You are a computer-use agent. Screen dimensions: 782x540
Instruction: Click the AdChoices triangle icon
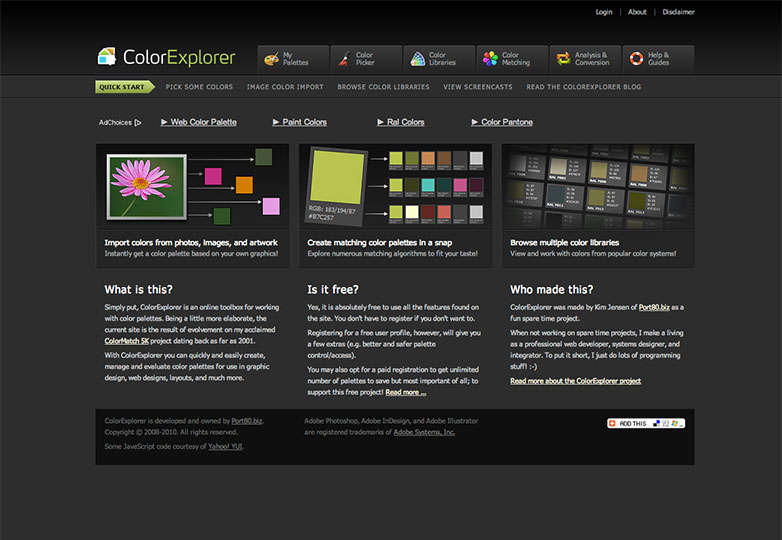pos(138,123)
